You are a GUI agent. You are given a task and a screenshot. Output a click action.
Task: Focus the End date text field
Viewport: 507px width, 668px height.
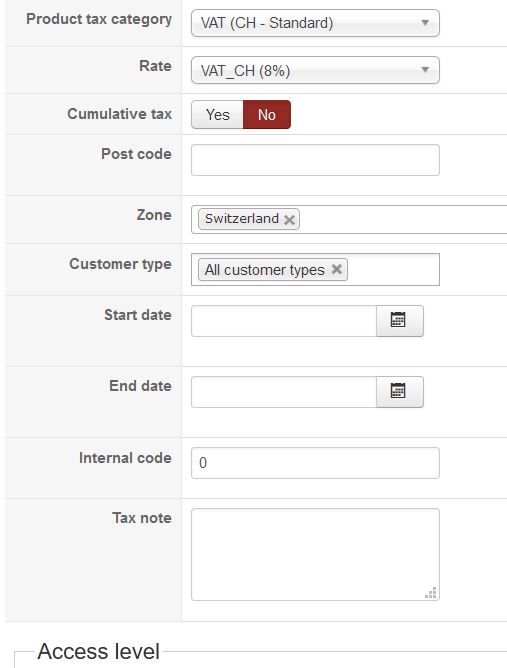coord(284,392)
